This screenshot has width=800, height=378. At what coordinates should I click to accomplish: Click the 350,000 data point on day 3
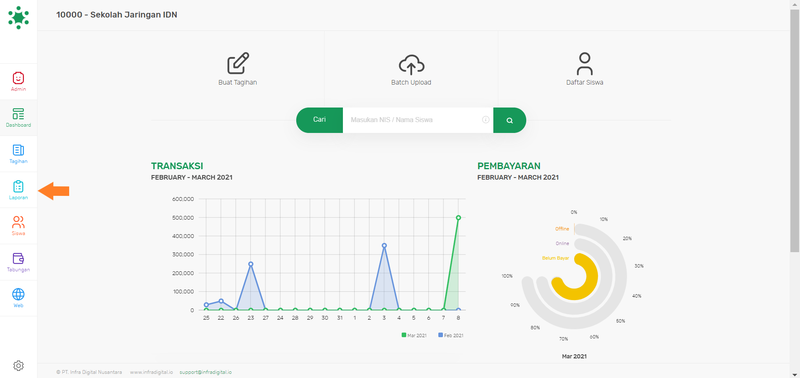coord(384,245)
